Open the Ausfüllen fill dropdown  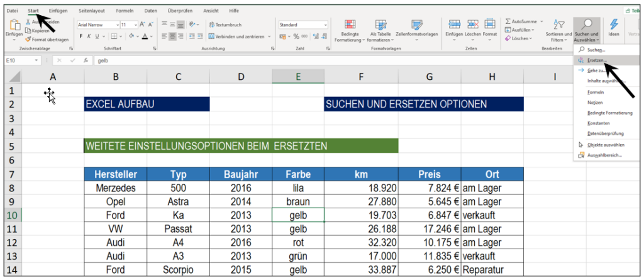tap(519, 30)
